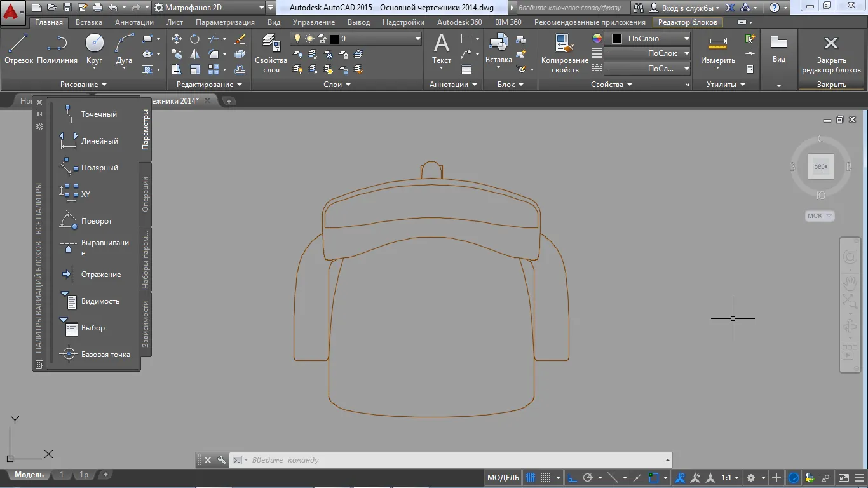Toggle polar tracking in status bar

click(x=588, y=478)
